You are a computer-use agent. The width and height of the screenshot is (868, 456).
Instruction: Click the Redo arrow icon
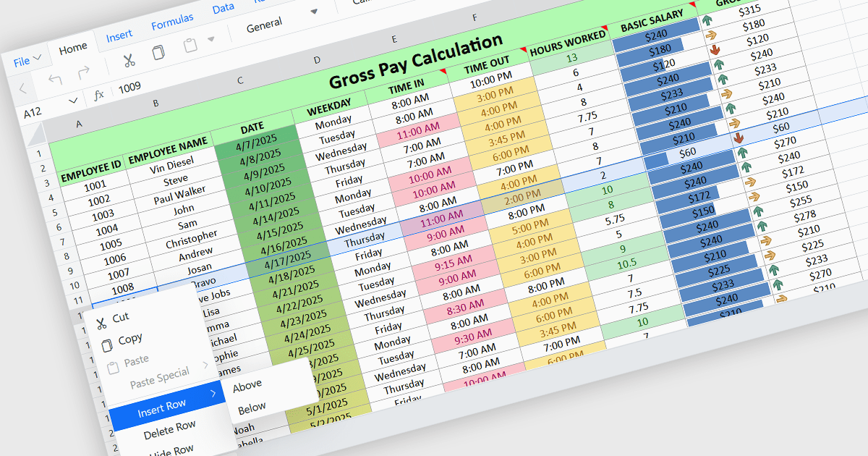[84, 72]
